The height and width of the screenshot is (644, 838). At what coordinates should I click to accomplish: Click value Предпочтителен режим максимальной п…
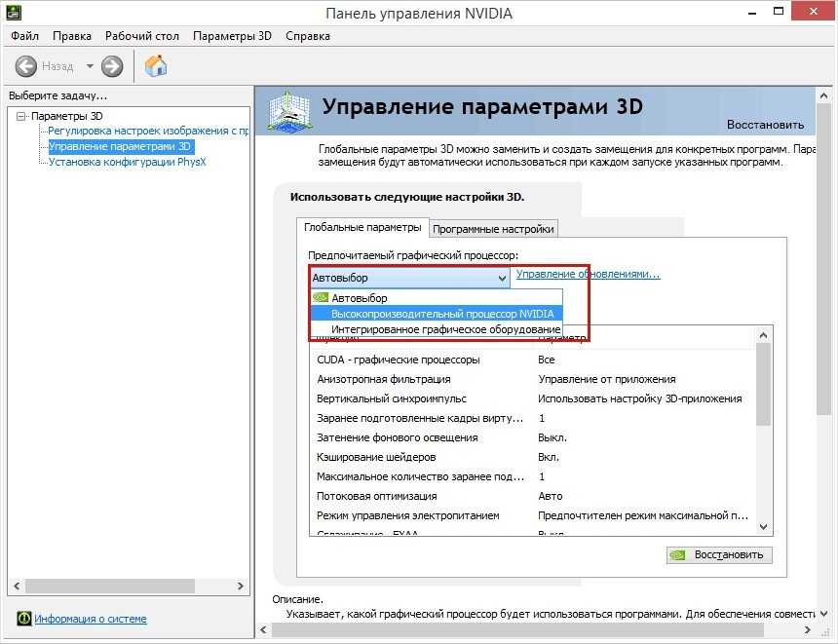643,515
